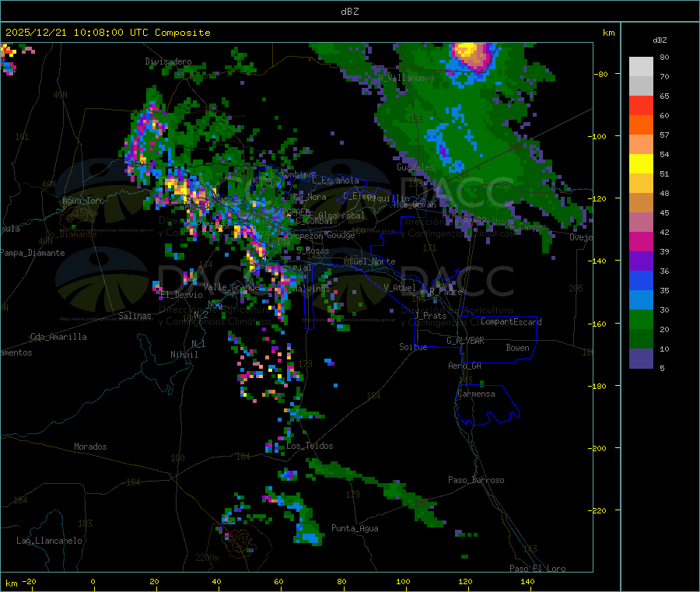Click the yellow 54–51 dBZ legend swatch

point(641,164)
